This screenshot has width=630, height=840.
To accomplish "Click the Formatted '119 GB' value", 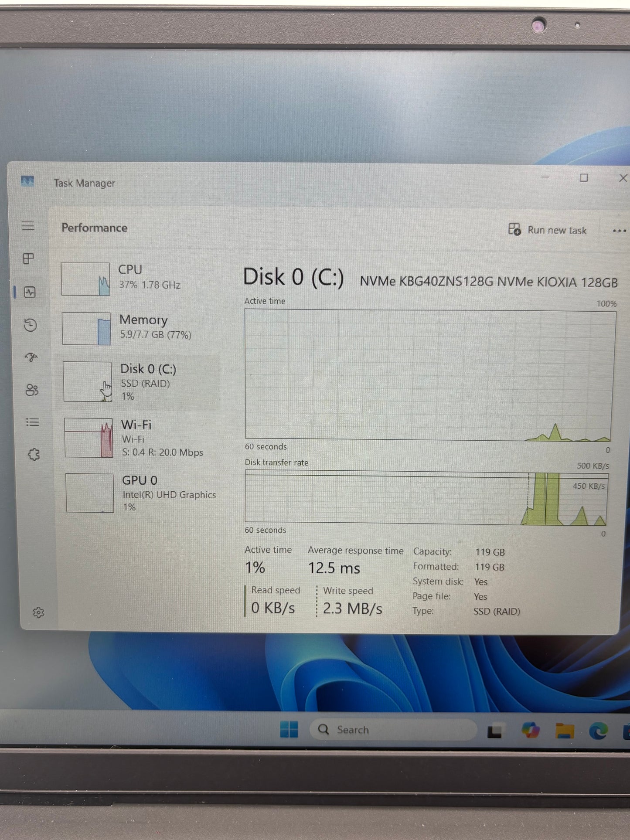I will (489, 567).
